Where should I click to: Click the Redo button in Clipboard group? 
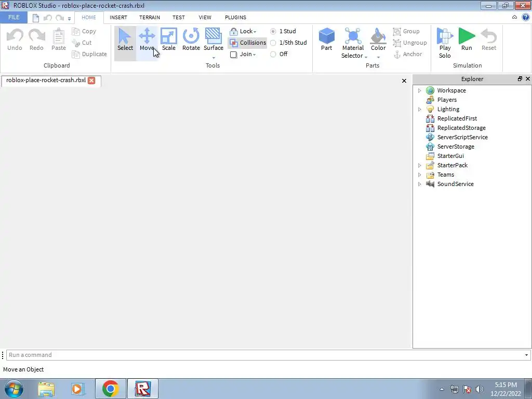36,39
